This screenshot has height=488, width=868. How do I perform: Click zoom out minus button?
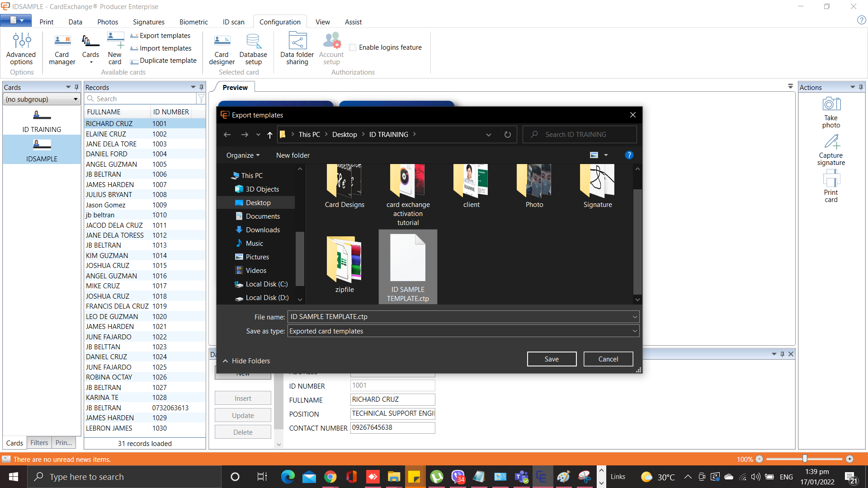point(759,459)
